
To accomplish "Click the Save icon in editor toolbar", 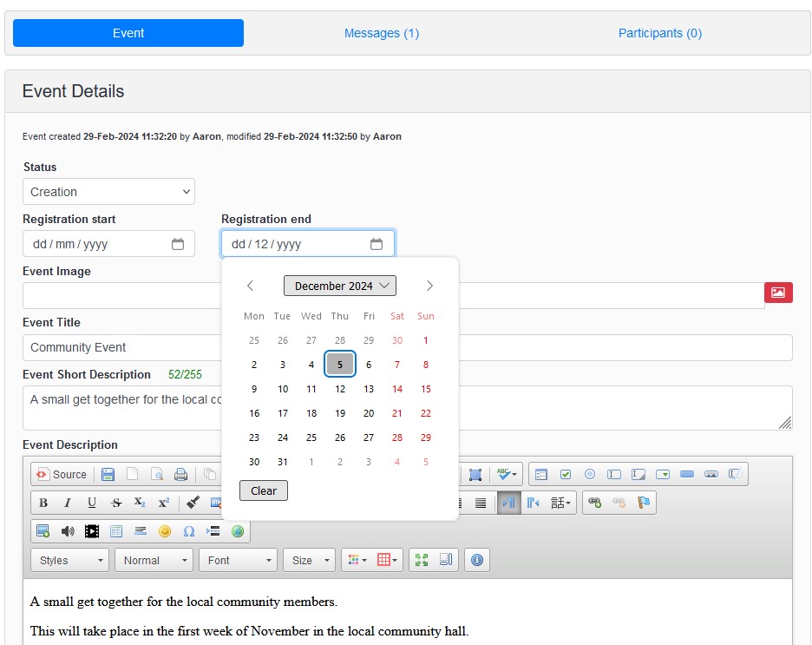I will [108, 475].
